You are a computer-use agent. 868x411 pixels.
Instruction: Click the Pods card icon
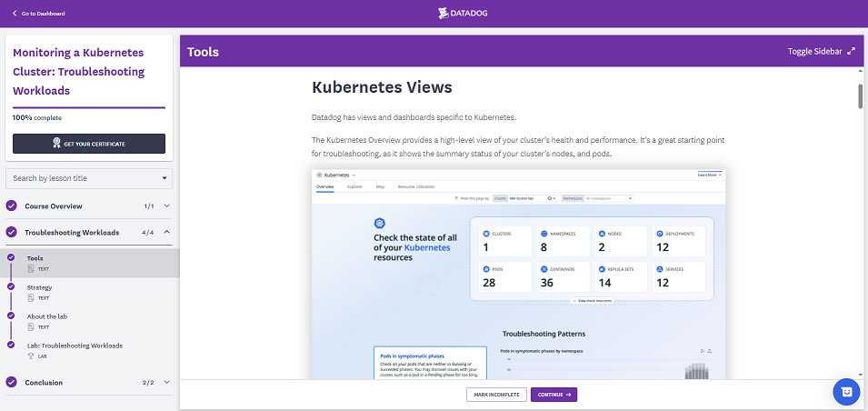pos(486,268)
